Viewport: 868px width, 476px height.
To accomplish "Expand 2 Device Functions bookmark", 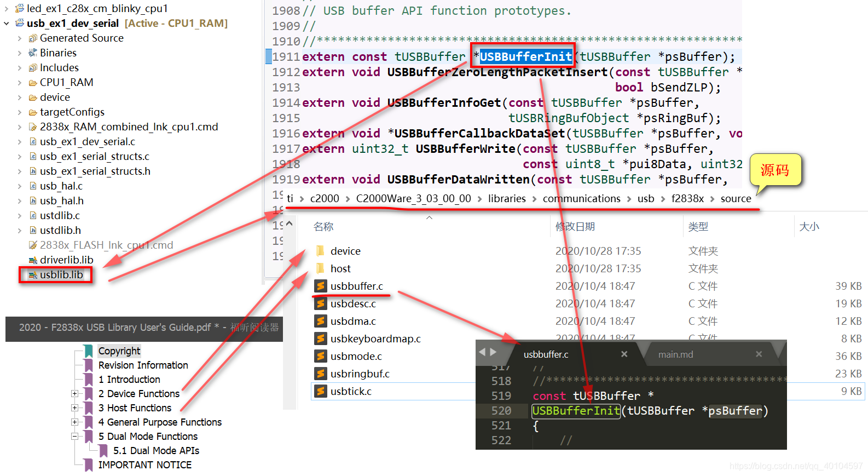I will 74,393.
